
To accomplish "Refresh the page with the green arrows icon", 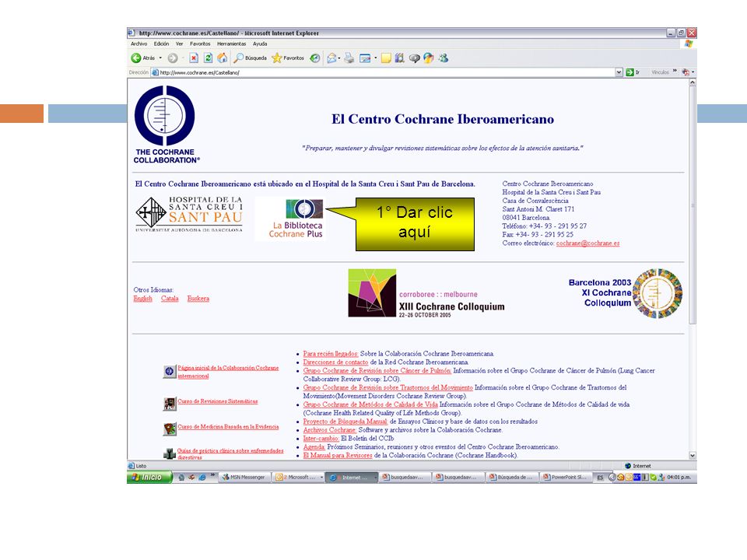I will coord(208,58).
